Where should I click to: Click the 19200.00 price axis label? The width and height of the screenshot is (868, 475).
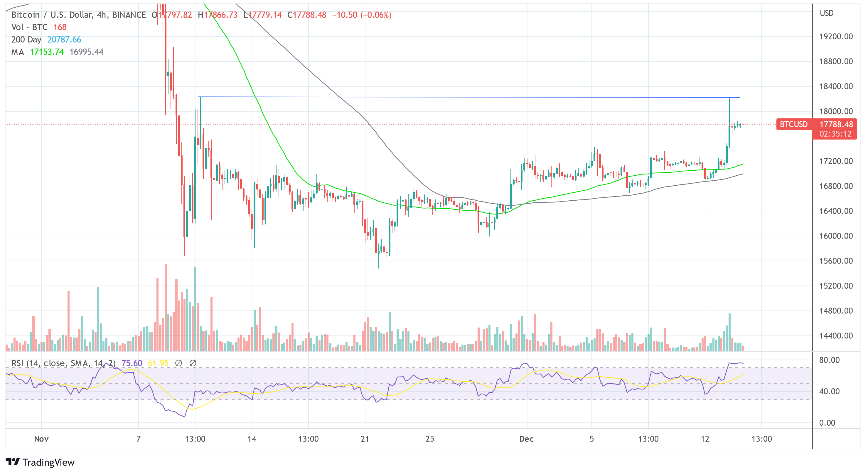coord(836,36)
